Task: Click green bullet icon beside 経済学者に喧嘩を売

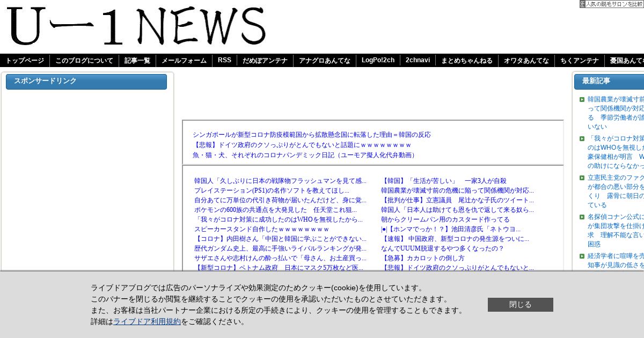Action: point(582,256)
